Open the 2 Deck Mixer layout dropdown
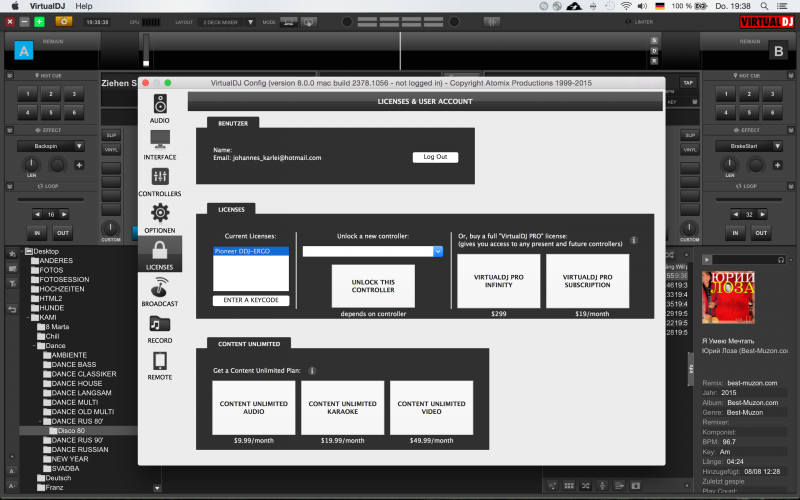 [250, 22]
